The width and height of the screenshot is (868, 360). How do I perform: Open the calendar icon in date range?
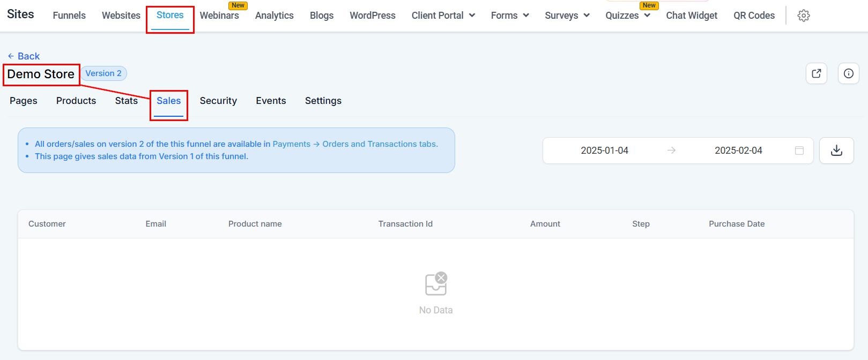coord(799,151)
